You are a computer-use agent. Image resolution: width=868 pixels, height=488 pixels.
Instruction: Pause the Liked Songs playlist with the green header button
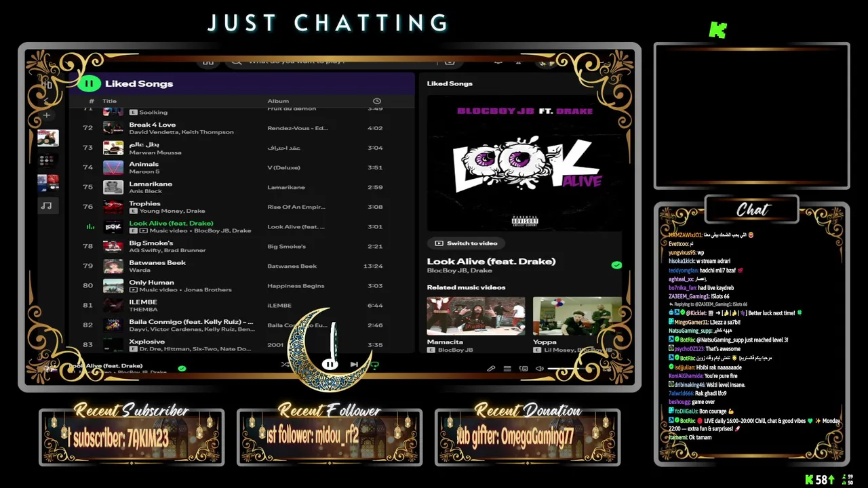(x=89, y=83)
